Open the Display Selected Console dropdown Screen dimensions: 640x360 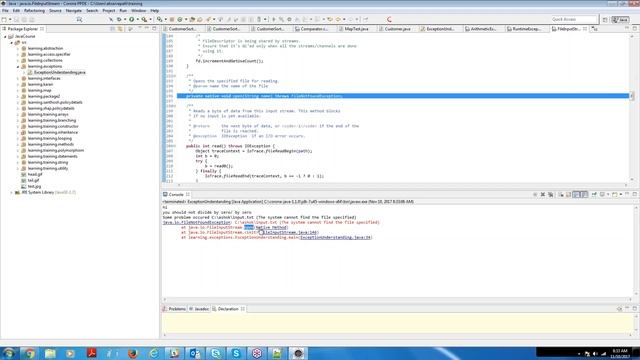608,195
